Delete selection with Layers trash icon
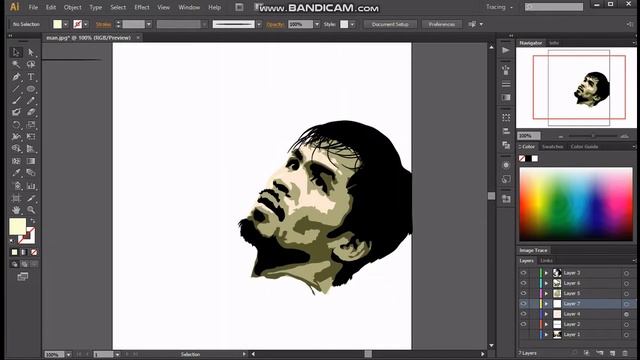The height and width of the screenshot is (360, 640). (x=625, y=353)
